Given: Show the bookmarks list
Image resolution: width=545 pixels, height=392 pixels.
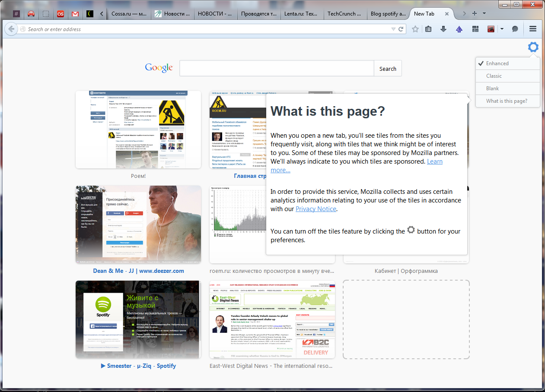Looking at the screenshot, I should tap(429, 29).
